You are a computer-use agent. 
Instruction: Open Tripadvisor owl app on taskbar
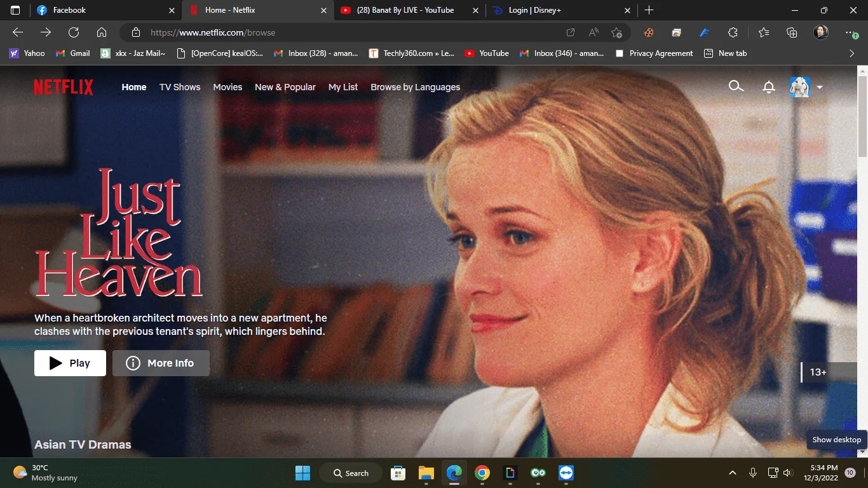pos(538,473)
